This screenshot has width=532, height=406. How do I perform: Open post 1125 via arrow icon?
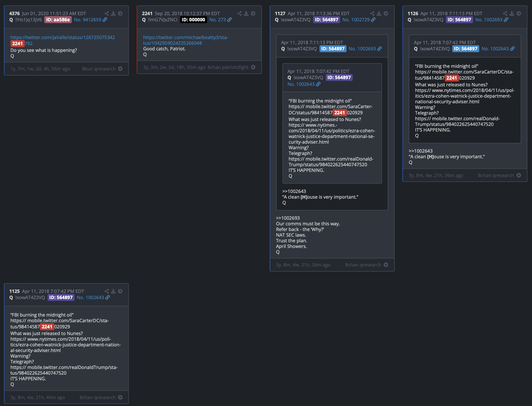[120, 291]
